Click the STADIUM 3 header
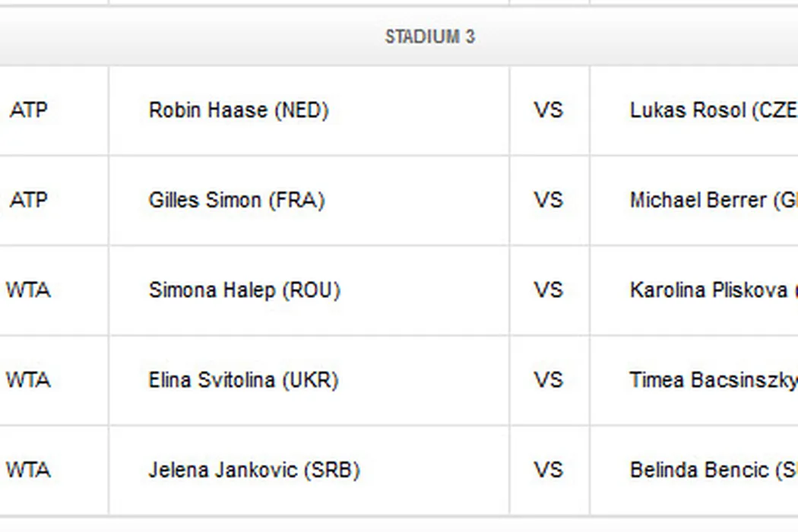The width and height of the screenshot is (798, 532). tap(429, 36)
